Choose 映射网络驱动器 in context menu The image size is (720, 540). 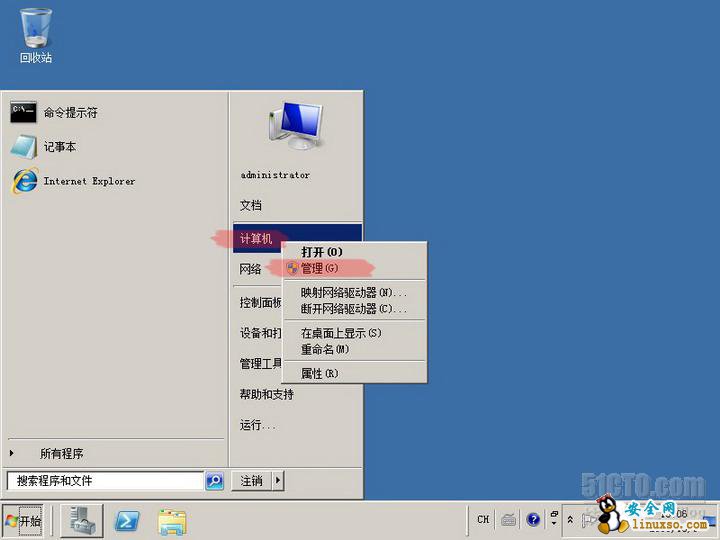click(x=353, y=292)
